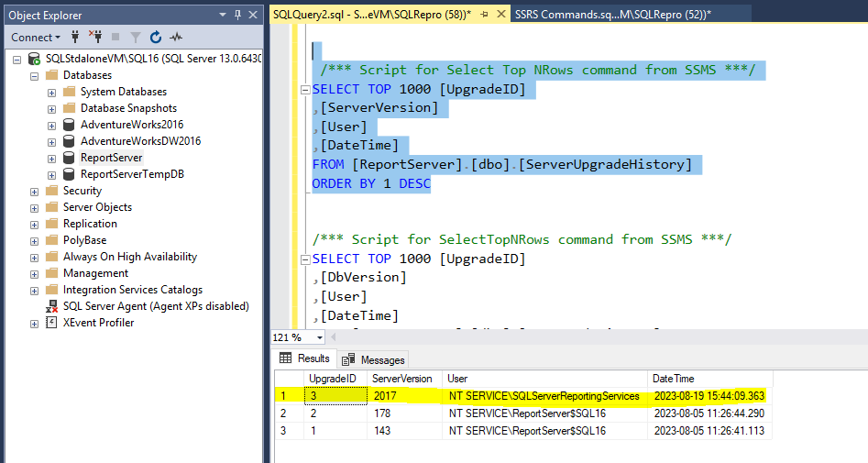Close the Object Explorer panel

253,15
